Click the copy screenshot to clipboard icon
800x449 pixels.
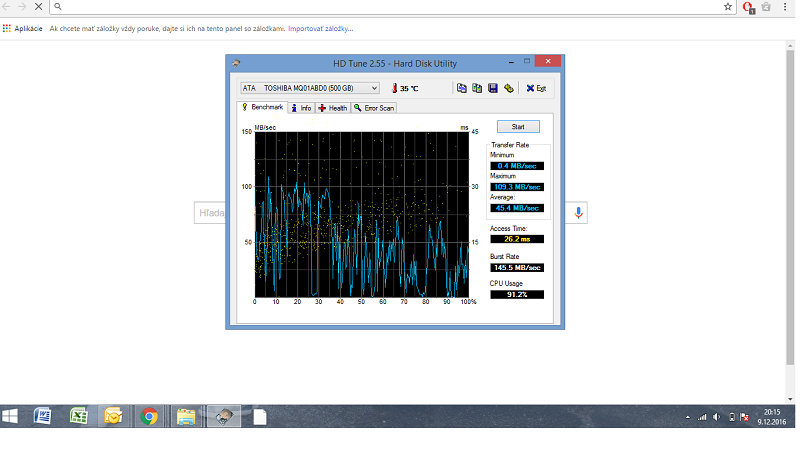(x=477, y=88)
